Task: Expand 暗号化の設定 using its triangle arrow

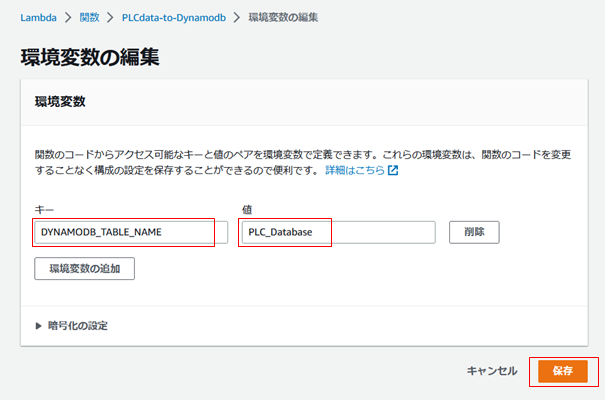Action: 38,326
